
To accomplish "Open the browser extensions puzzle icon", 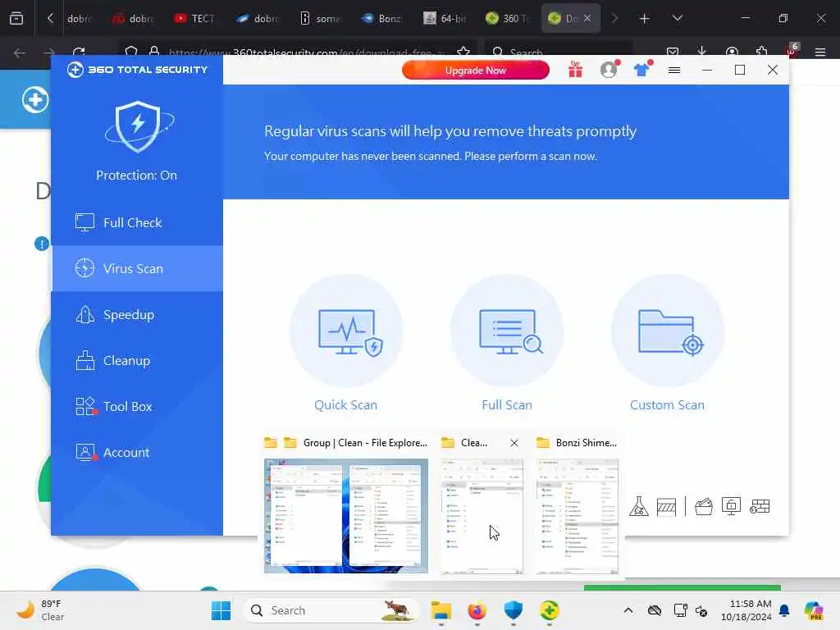I will (762, 52).
